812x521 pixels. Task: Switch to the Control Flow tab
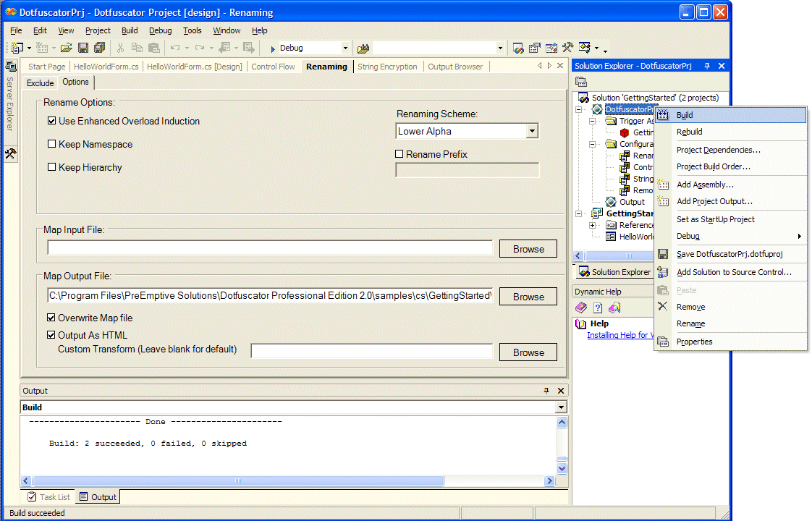pos(273,67)
